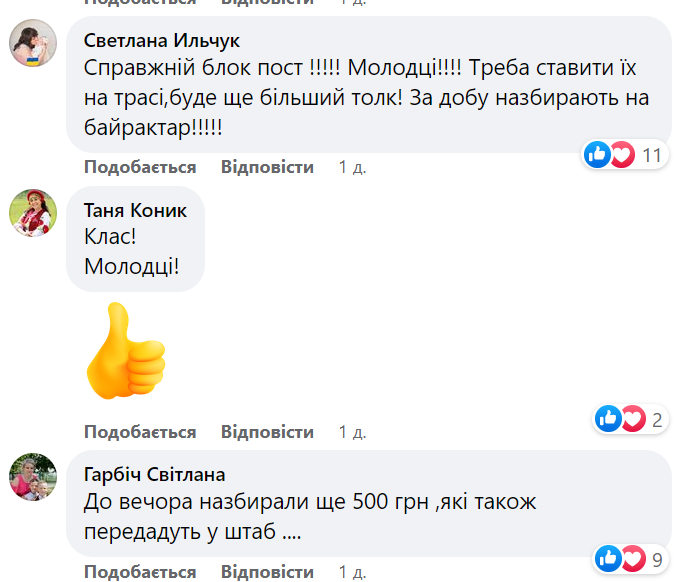Click the timestamp on Светлана Ильчук's comment
This screenshot has width=687, height=582.
pos(352,167)
